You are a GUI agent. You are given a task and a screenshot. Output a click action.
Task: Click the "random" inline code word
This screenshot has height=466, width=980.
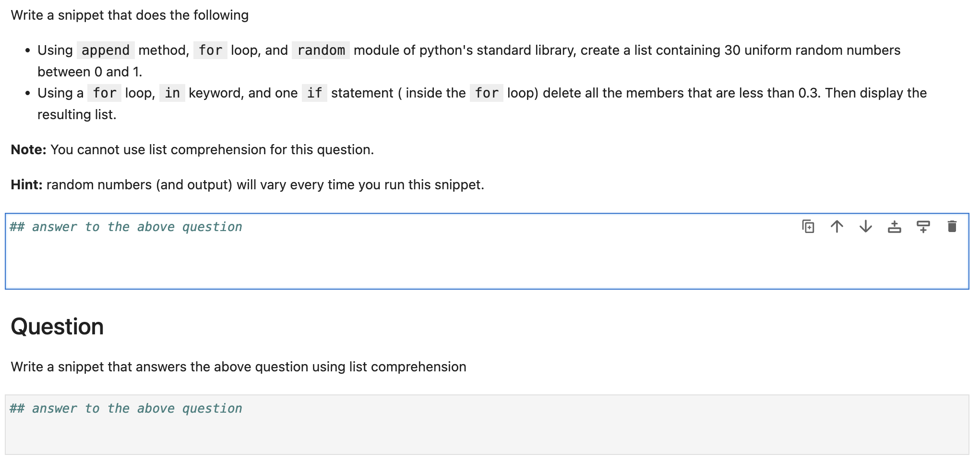[x=321, y=50]
